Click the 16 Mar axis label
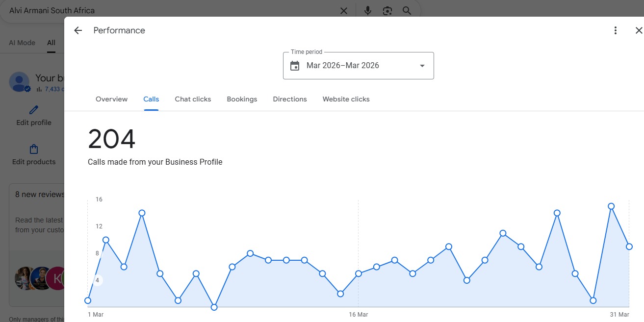The height and width of the screenshot is (322, 644). click(x=358, y=314)
